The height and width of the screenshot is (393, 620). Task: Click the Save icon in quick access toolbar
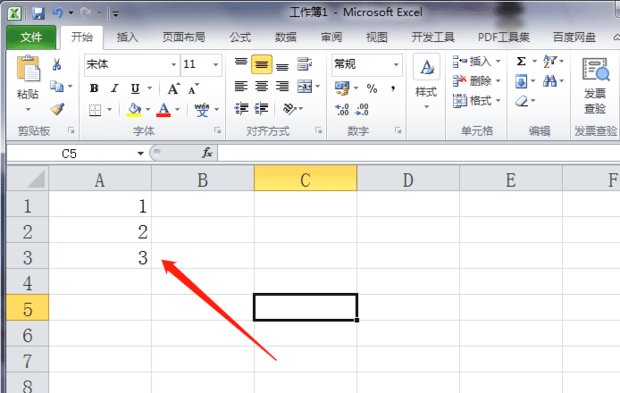coord(38,13)
